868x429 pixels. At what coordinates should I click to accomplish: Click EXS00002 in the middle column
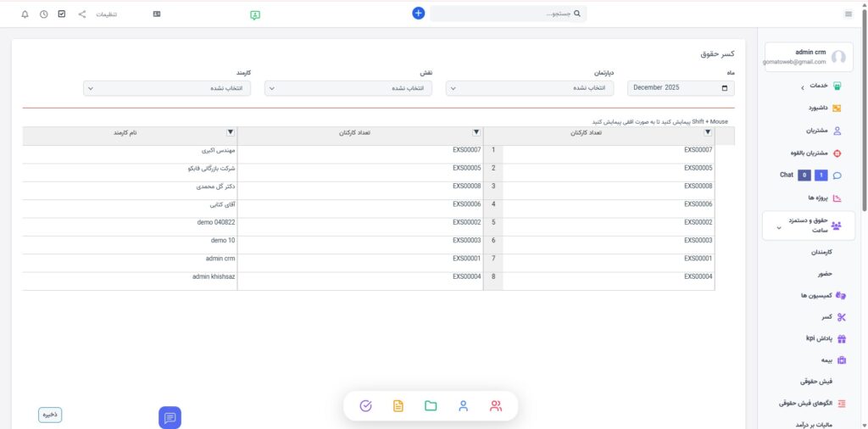click(x=467, y=222)
